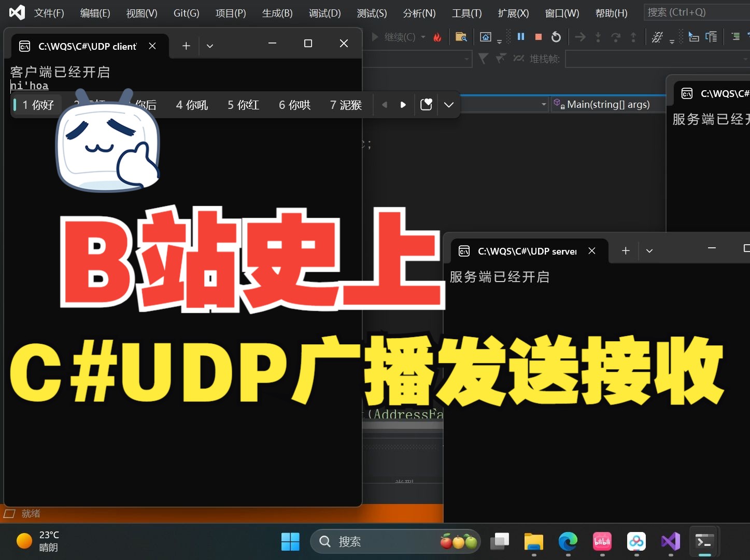Click the filter funnel icon near 堆栈帧
Viewport: 750px width, 560px height.
(483, 59)
